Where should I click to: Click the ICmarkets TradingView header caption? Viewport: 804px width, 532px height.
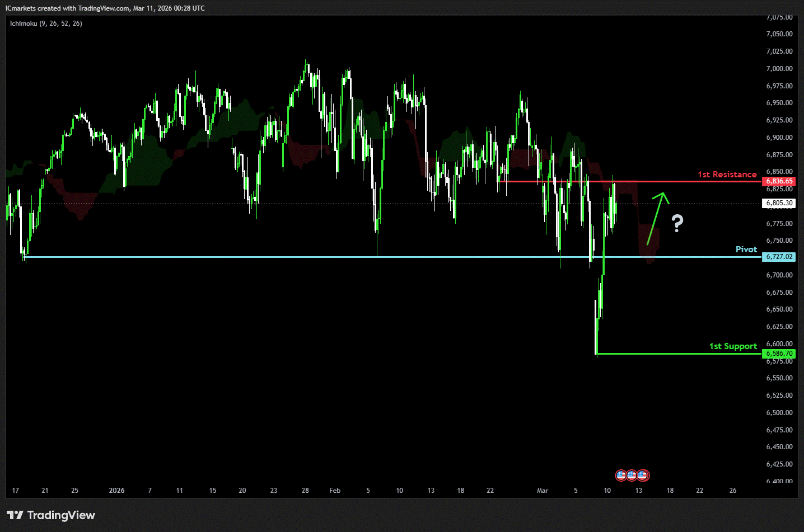[x=105, y=8]
